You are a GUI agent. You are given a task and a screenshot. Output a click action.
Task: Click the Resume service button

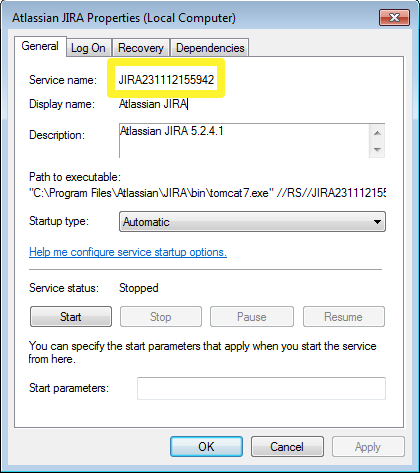click(344, 317)
